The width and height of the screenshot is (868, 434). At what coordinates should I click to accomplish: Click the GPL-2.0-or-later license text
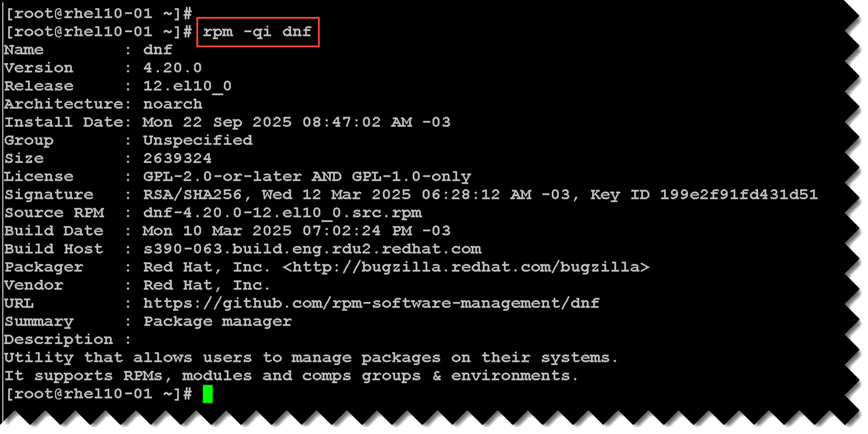click(222, 176)
